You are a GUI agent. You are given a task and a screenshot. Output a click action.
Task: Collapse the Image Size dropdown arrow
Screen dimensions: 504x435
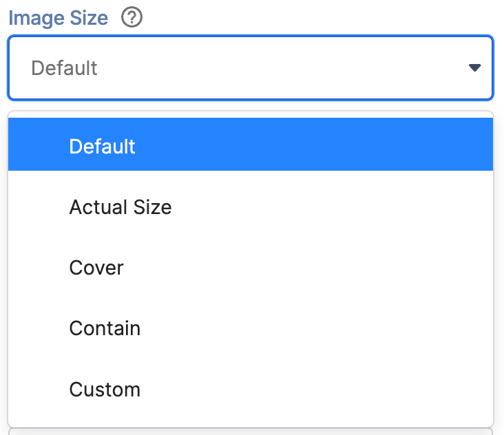(474, 67)
